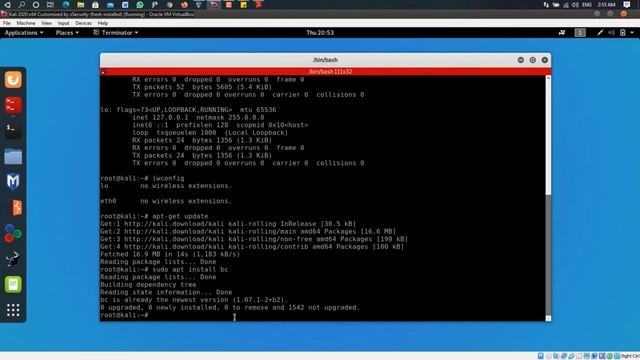Click the scrollbar down arrow in terminal
This screenshot has height=360, width=640.
548,318
